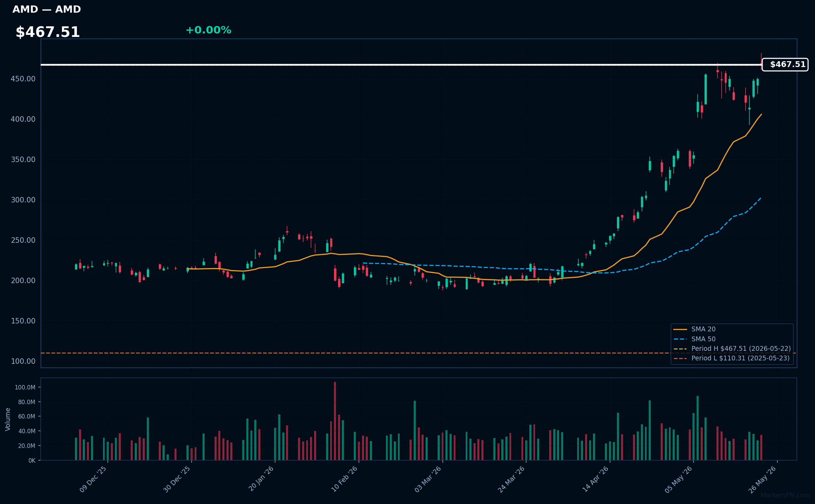Click the Period L $110.31 legend entry

(x=732, y=358)
